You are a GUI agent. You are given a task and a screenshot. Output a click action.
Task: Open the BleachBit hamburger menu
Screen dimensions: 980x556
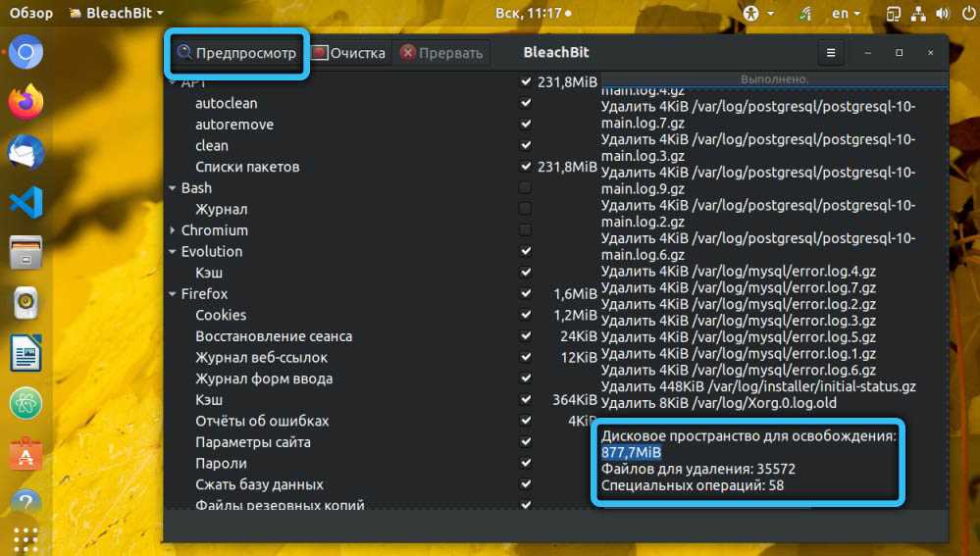click(831, 53)
